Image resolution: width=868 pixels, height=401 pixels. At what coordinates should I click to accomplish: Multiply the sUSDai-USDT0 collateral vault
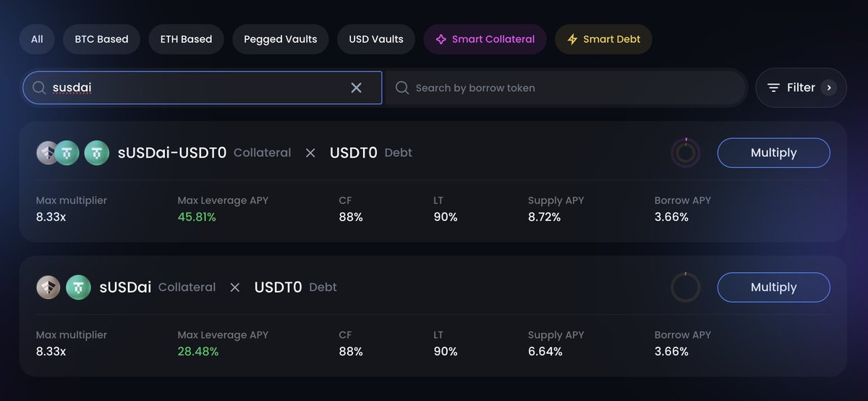(x=773, y=153)
